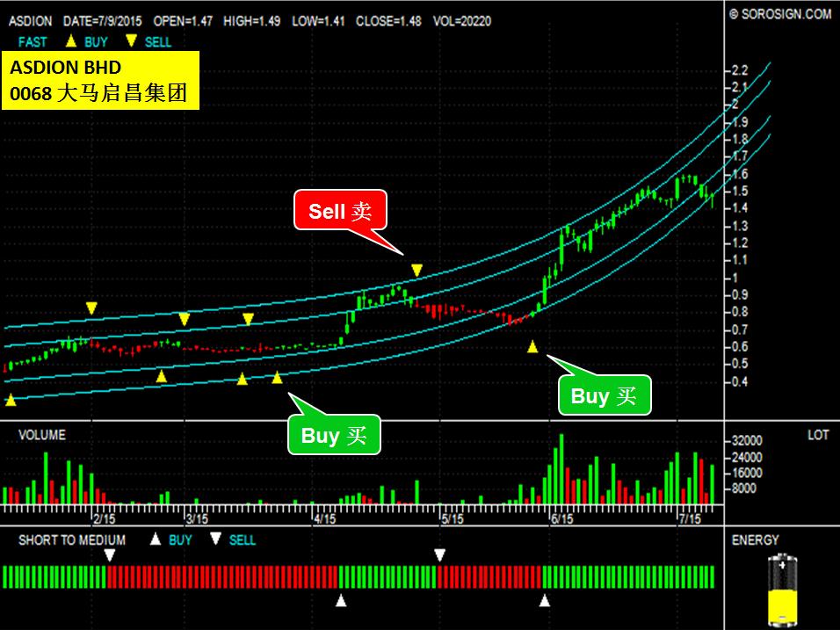
Task: Click the 24000 volume axis label
Action: [747, 457]
